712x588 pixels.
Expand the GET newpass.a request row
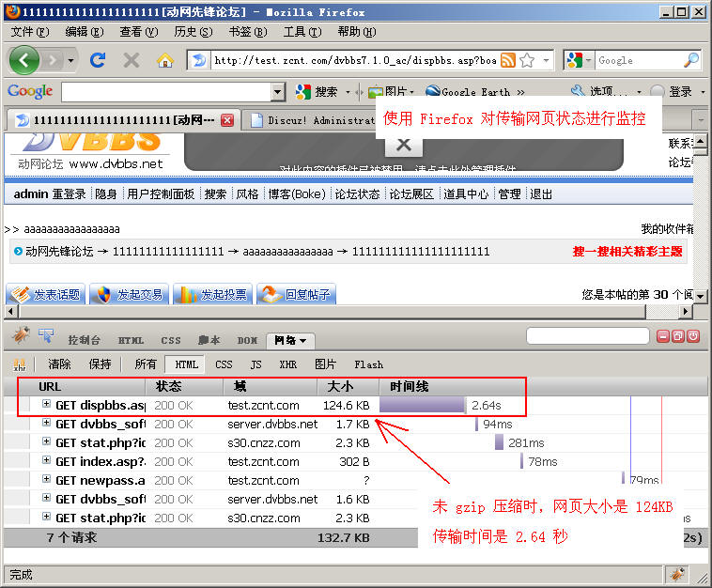pyautogui.click(x=46, y=479)
